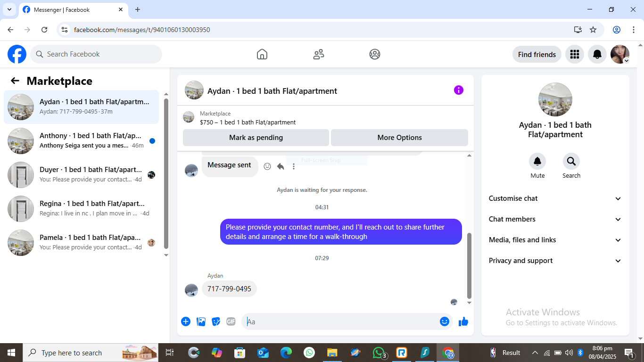The width and height of the screenshot is (644, 362).
Task: Expand Privacy and support section
Action: coord(555,261)
